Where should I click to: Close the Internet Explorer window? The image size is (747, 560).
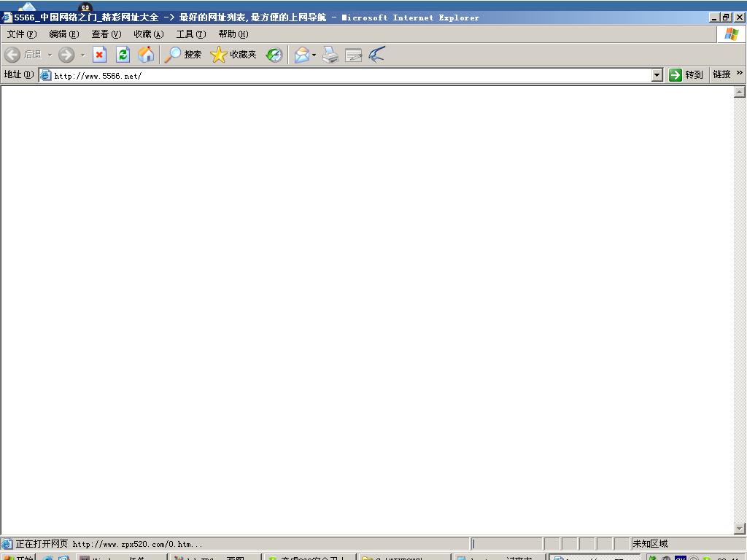tap(740, 17)
